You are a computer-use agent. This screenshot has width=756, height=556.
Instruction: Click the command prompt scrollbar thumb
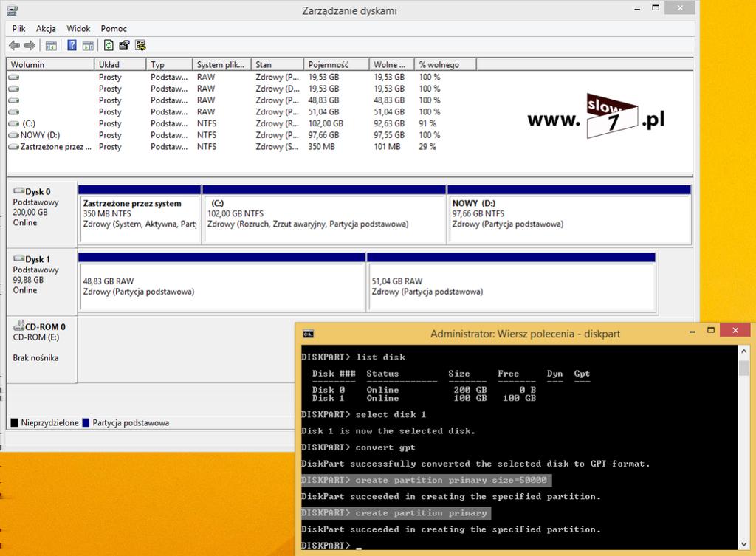pyautogui.click(x=744, y=368)
